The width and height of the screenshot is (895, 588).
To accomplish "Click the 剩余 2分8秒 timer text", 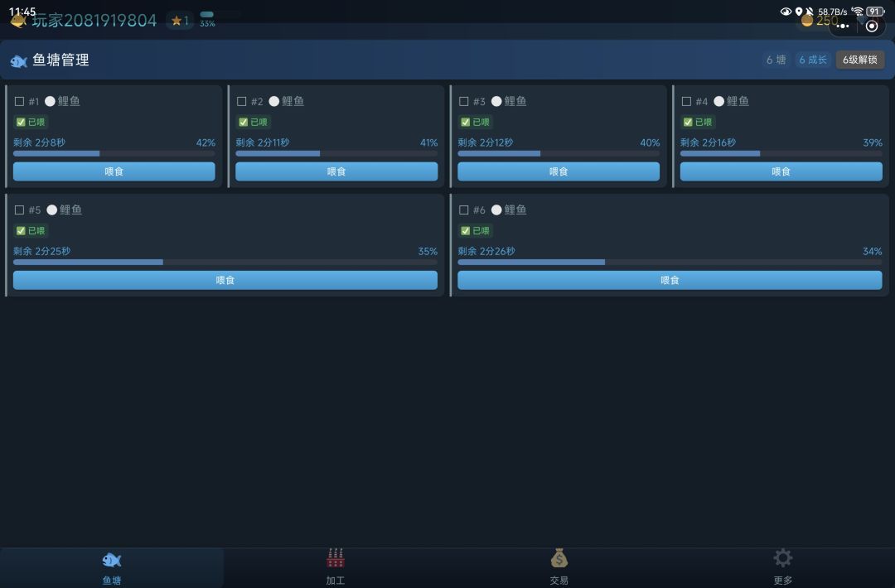I will pyautogui.click(x=40, y=142).
